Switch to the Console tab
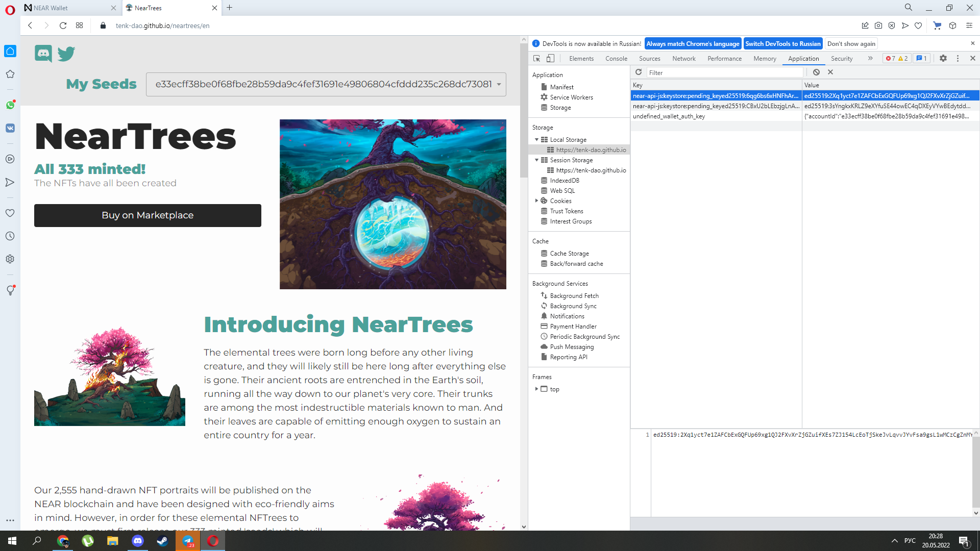Screen dimensions: 980x551 pos(616,58)
